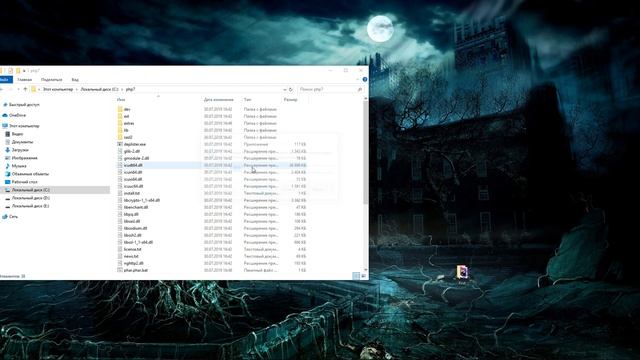Select the phar.phar.bat file icon
This screenshot has height=360, width=640.
pos(120,270)
